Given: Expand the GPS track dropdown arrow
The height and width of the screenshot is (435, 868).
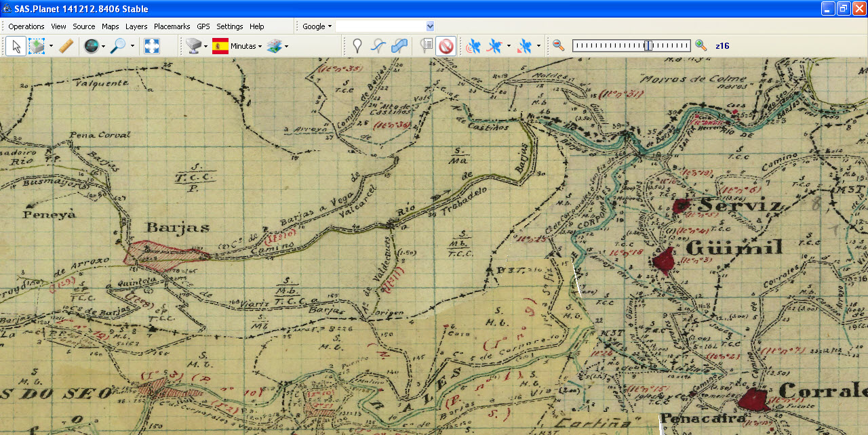Looking at the screenshot, I should [x=509, y=46].
